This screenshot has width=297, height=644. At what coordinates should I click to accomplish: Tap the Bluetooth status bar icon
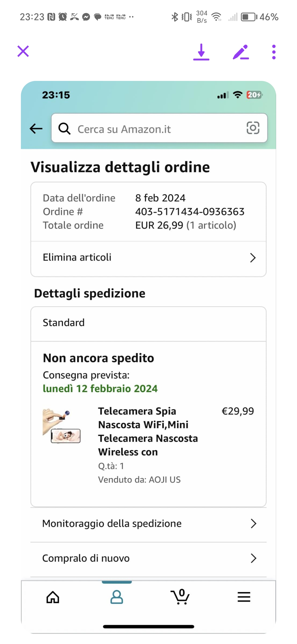point(175,17)
